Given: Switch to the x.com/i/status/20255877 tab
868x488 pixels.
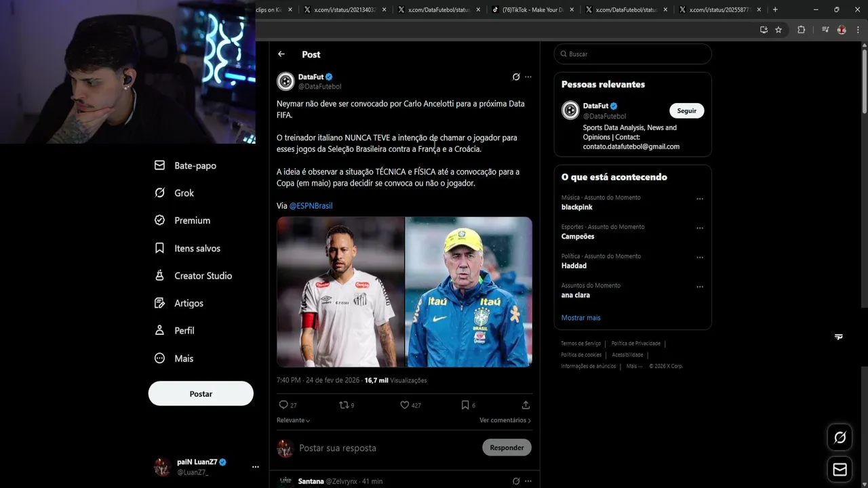Looking at the screenshot, I should 720,9.
